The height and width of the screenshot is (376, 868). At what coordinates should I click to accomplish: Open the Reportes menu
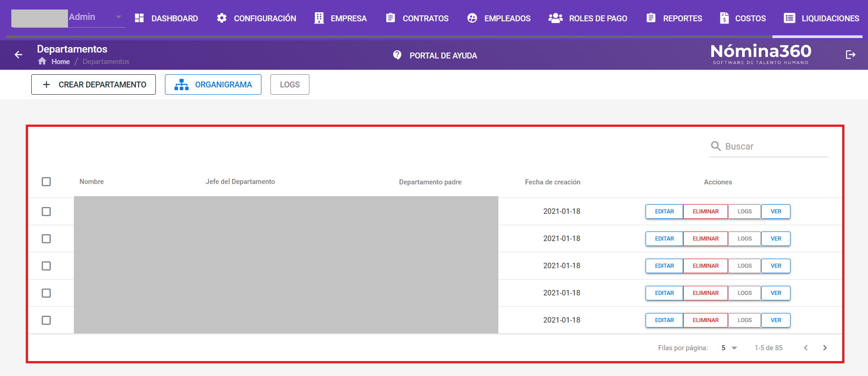click(x=674, y=18)
